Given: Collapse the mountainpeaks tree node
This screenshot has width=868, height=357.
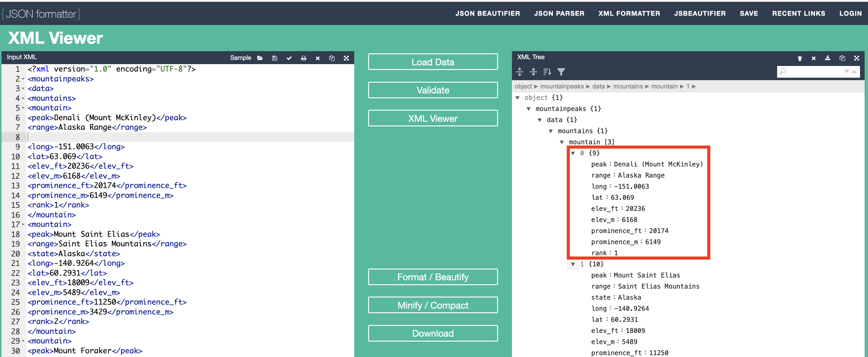Looking at the screenshot, I should [529, 109].
